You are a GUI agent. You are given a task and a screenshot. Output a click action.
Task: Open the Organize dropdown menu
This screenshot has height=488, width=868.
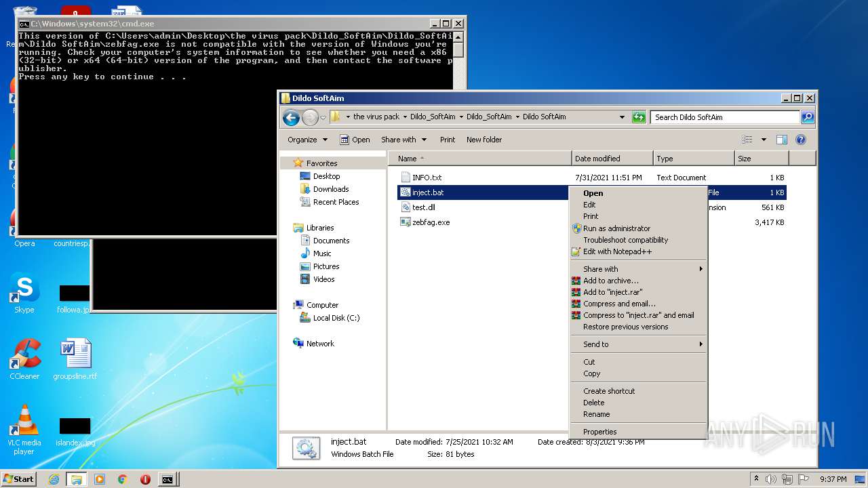307,140
